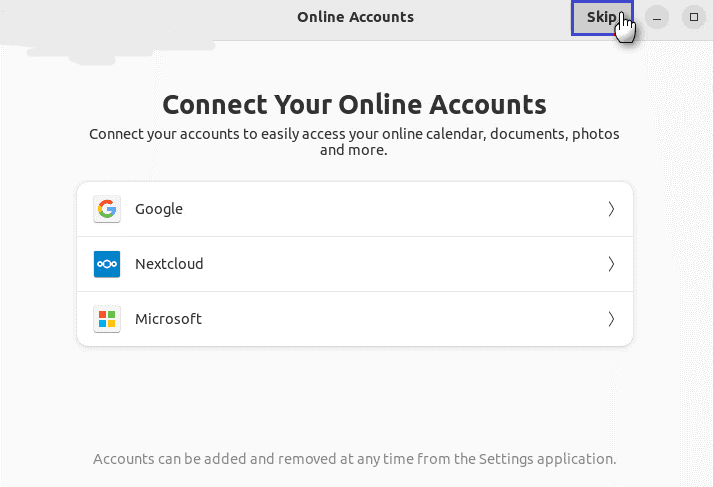Expand the Google account chevron arrow
This screenshot has height=487, width=713.
610,209
